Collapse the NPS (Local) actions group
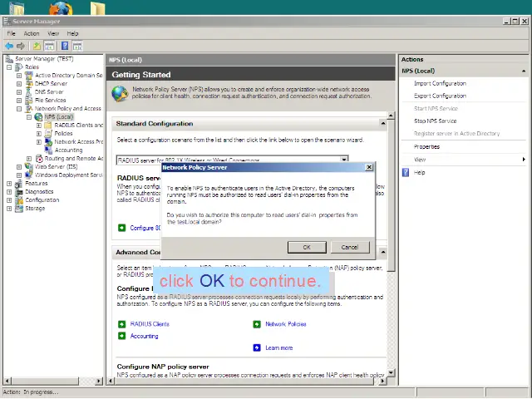The height and width of the screenshot is (399, 532). tap(524, 71)
